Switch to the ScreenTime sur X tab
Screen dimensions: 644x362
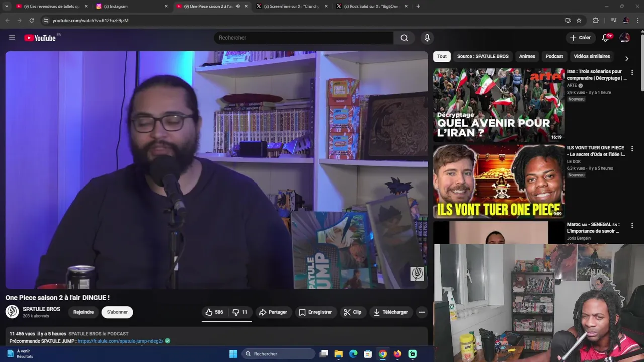(x=291, y=6)
